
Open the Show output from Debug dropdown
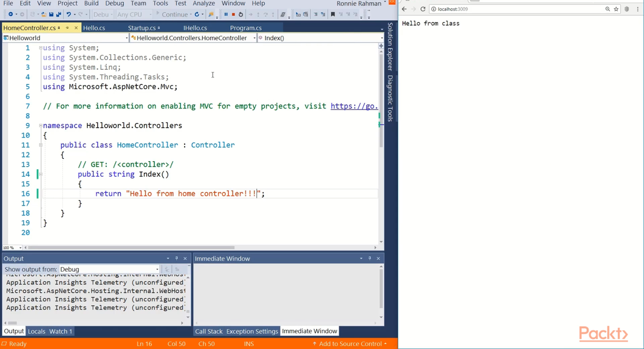(x=109, y=269)
